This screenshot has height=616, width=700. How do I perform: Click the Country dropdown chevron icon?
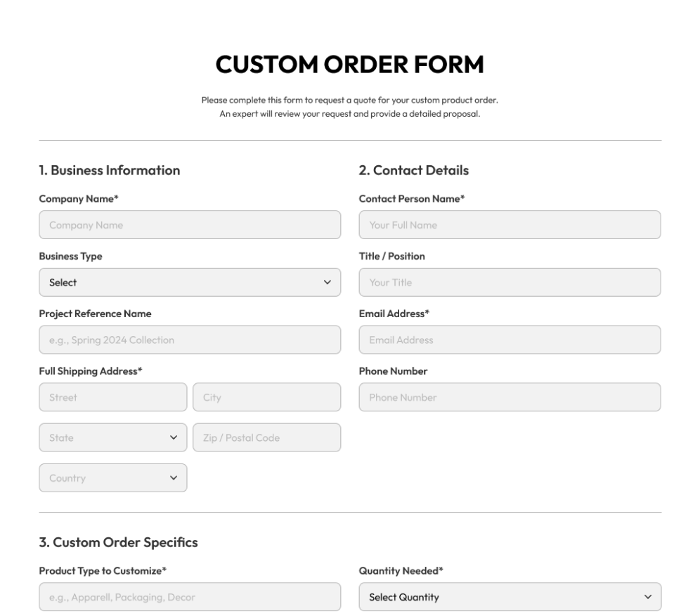click(x=174, y=478)
